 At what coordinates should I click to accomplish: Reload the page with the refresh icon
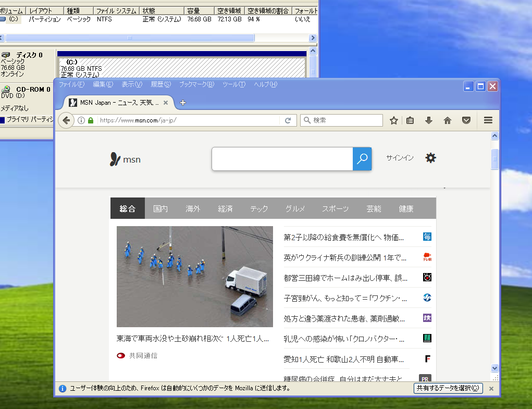[x=288, y=120]
